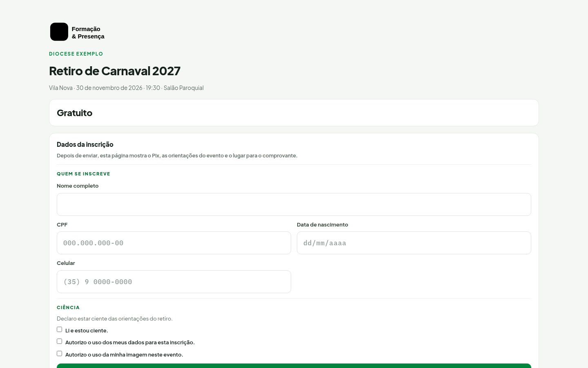Select the Data de nascimento field

tap(414, 243)
